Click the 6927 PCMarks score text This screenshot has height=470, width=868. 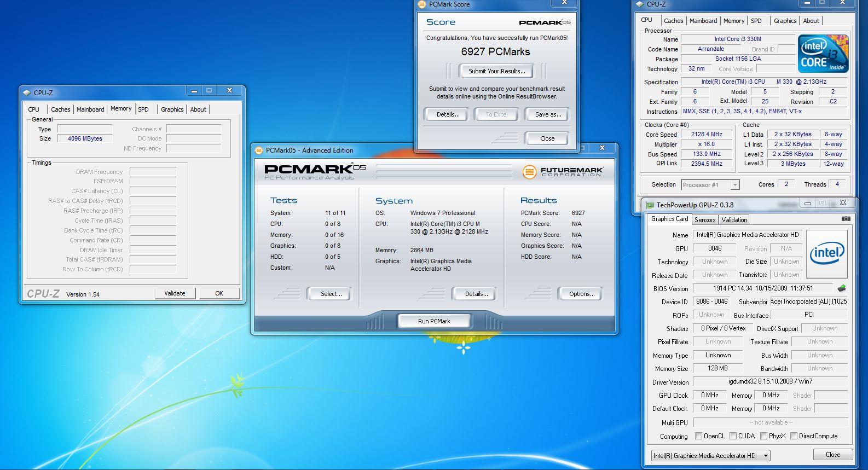tap(495, 52)
